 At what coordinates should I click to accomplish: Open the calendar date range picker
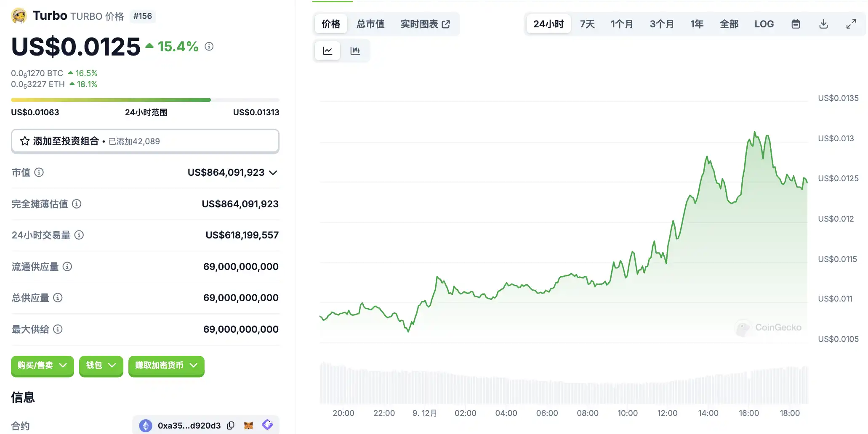click(795, 24)
